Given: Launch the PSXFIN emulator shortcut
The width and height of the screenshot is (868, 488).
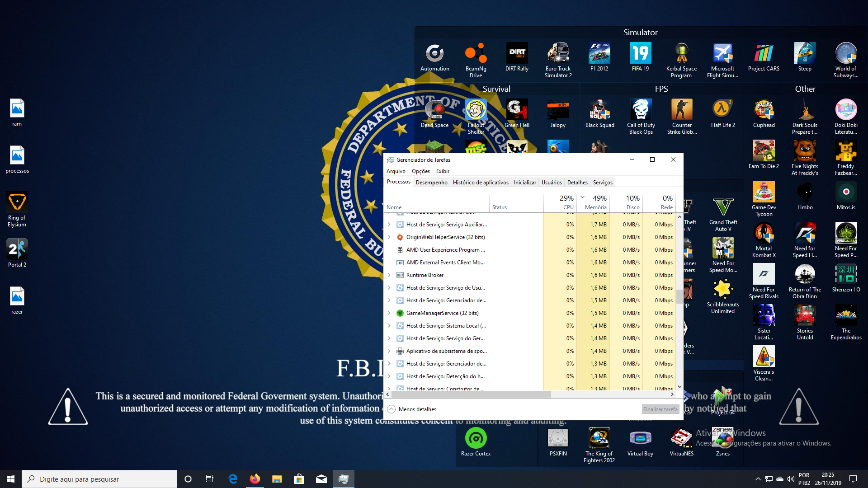Looking at the screenshot, I should point(558,442).
